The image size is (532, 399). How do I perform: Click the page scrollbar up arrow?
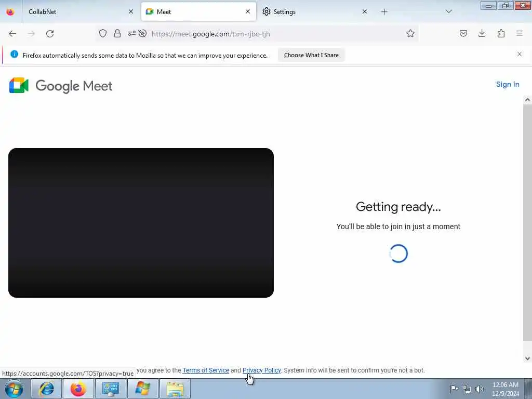tap(527, 100)
